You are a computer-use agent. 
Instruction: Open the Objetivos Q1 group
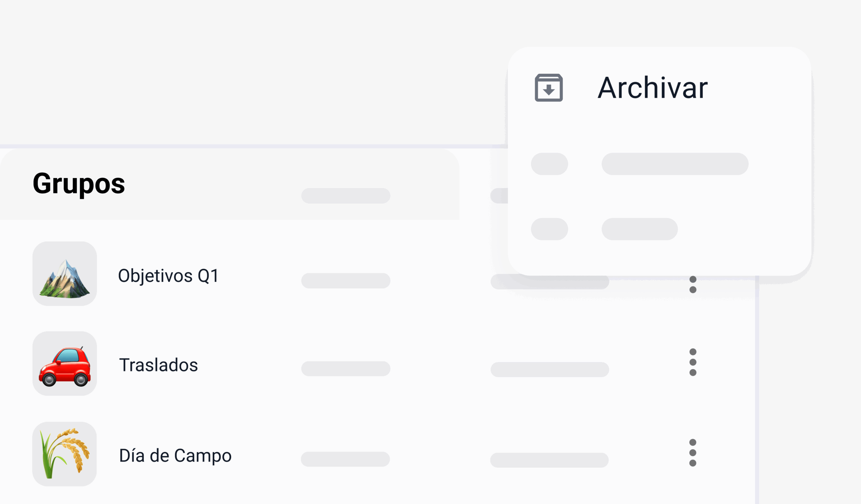[168, 276]
